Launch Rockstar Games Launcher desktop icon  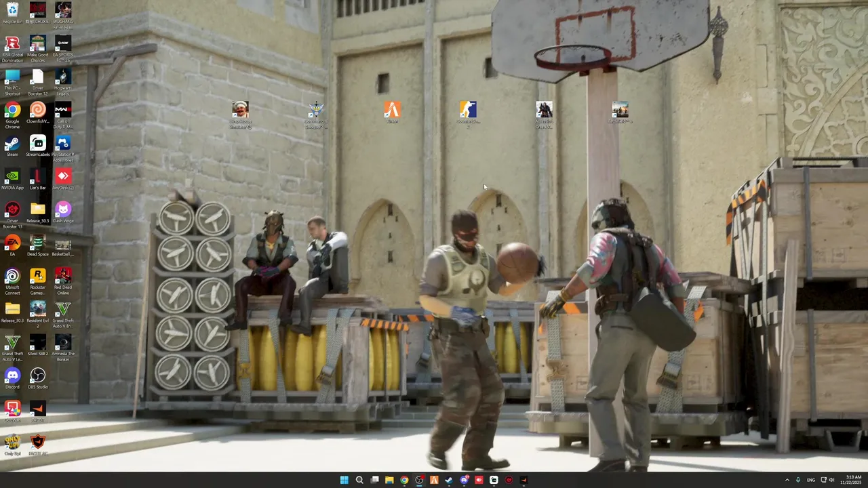37,282
